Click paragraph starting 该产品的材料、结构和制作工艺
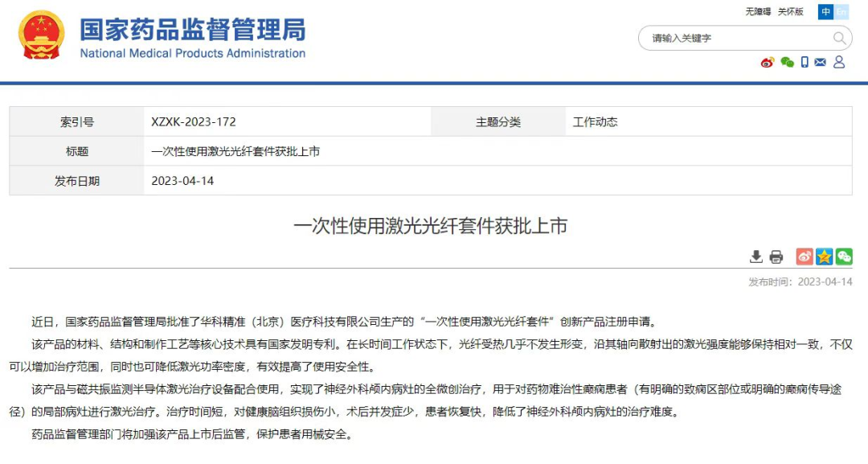Screen dimensions: 868x464 [431, 355]
